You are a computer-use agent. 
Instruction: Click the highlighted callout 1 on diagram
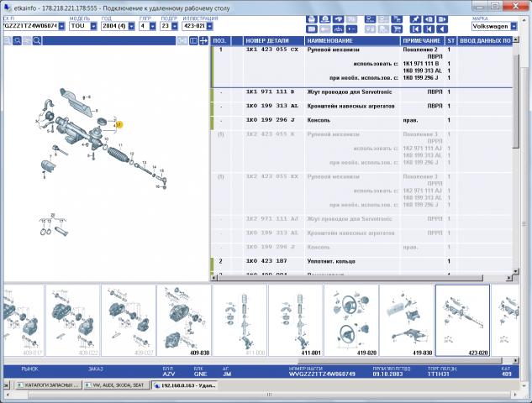coord(119,125)
